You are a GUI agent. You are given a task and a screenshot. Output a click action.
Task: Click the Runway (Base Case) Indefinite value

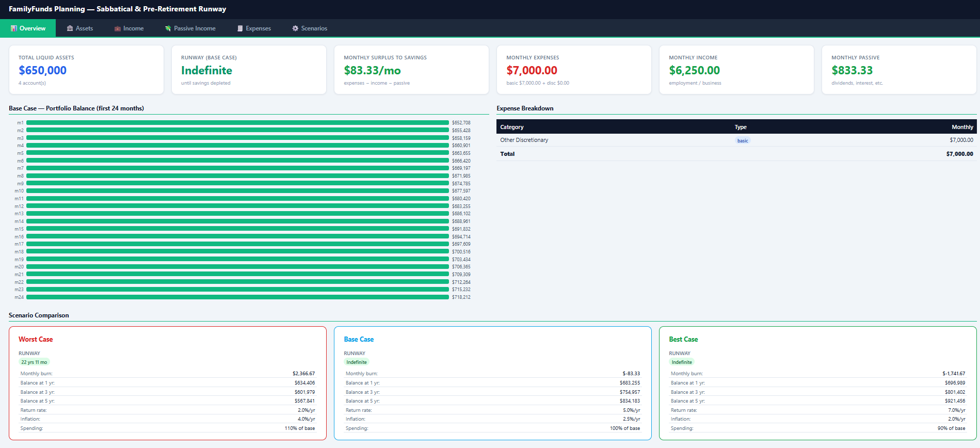click(206, 71)
